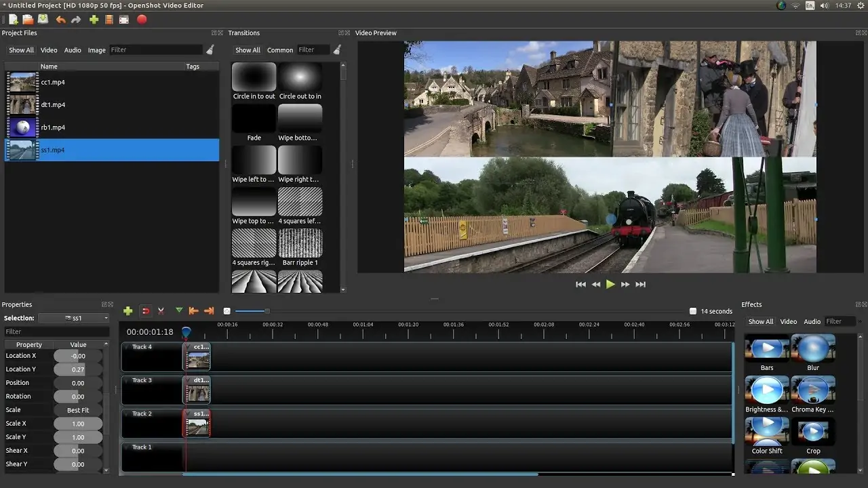
Task: Open the Selection dropdown showing ss1
Action: click(x=74, y=318)
